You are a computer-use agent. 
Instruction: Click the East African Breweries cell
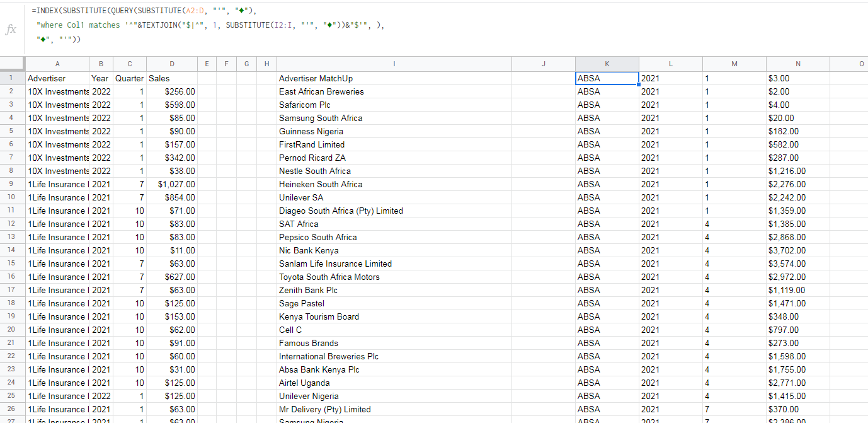click(x=394, y=91)
